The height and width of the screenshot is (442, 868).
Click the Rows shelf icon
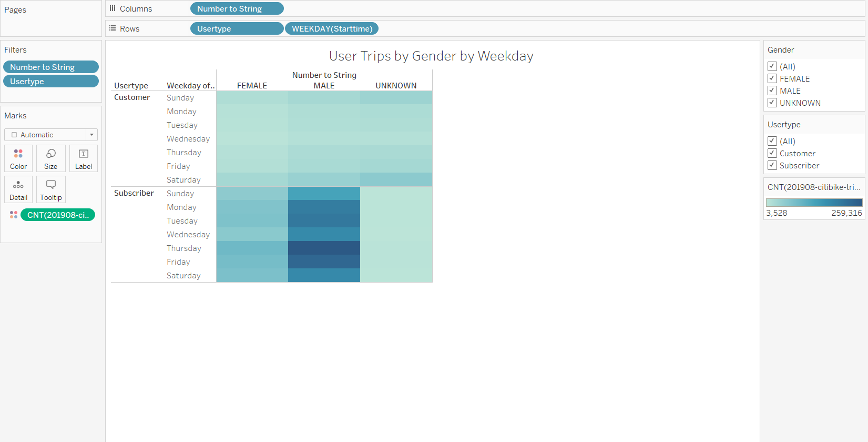[x=113, y=28]
